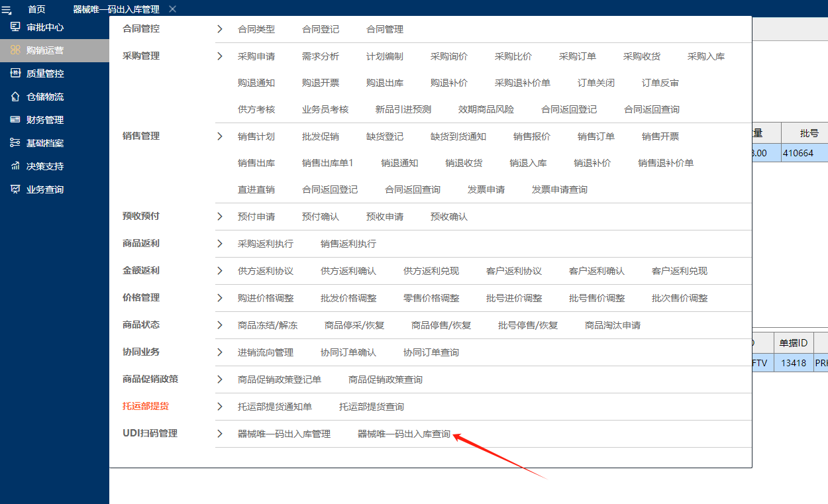Open 销售开票 entry
828x504 pixels.
[x=660, y=136]
